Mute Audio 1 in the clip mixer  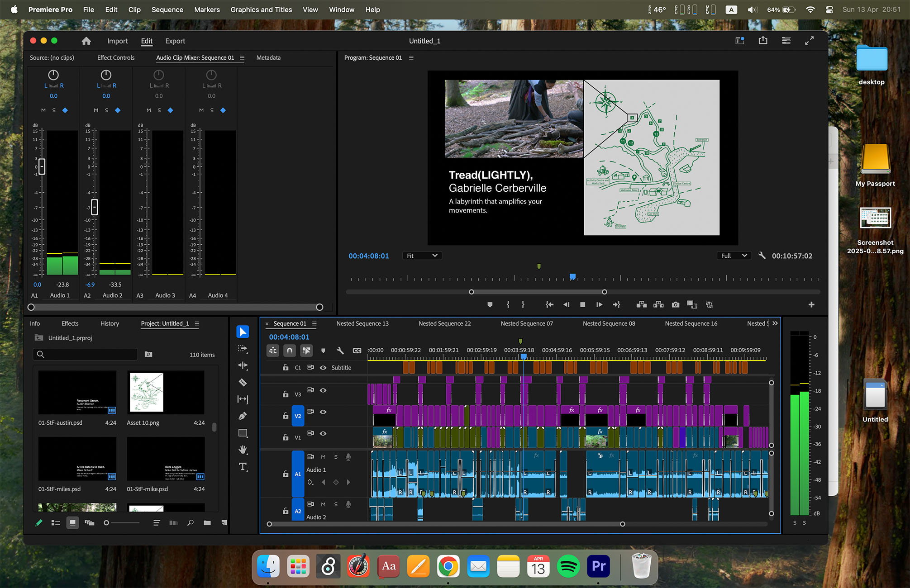click(x=43, y=110)
